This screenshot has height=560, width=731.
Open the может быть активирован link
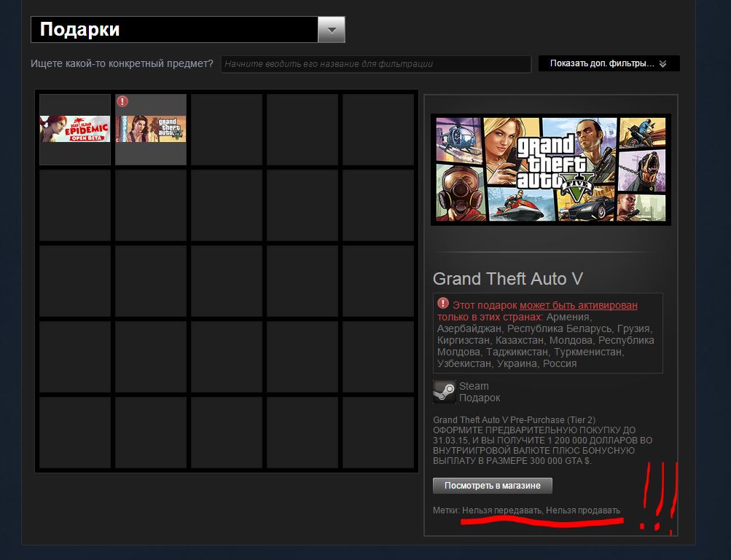coord(578,305)
